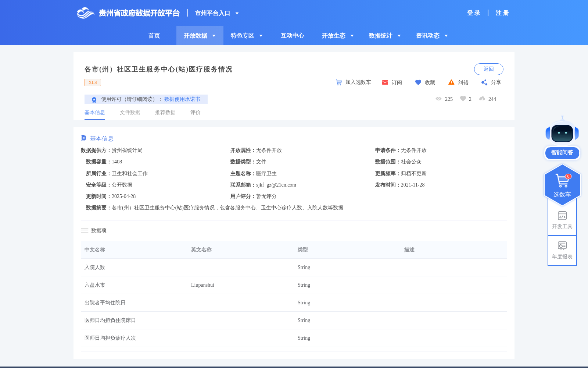Click the 出院者平均住院日 row name
This screenshot has height=368, width=588.
[105, 303]
